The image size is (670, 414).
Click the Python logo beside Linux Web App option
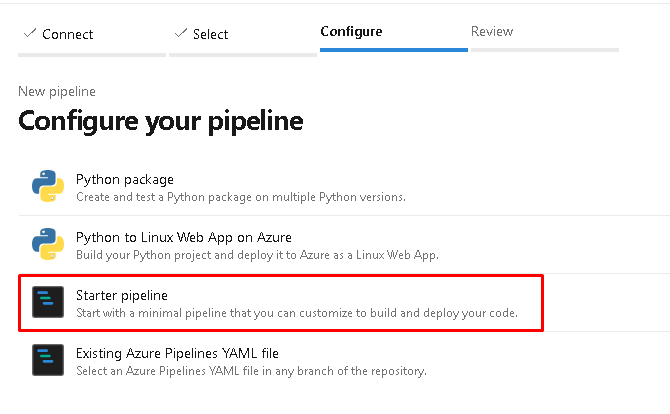coord(48,245)
